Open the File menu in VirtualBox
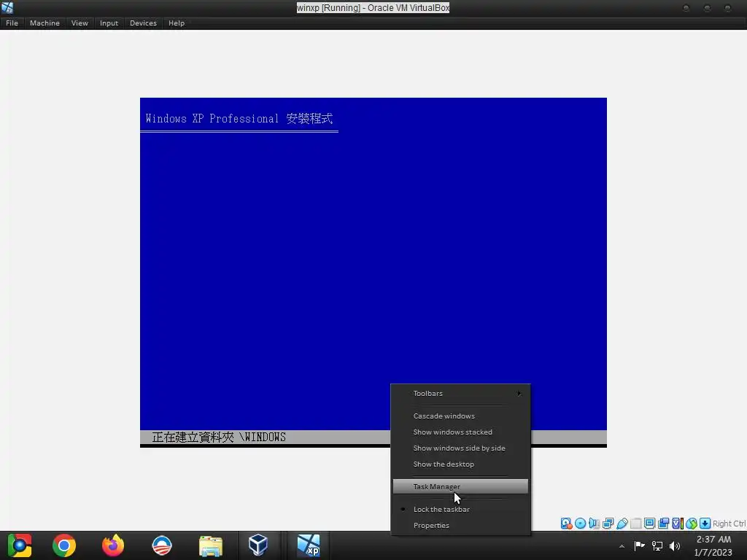747x560 pixels. (12, 23)
